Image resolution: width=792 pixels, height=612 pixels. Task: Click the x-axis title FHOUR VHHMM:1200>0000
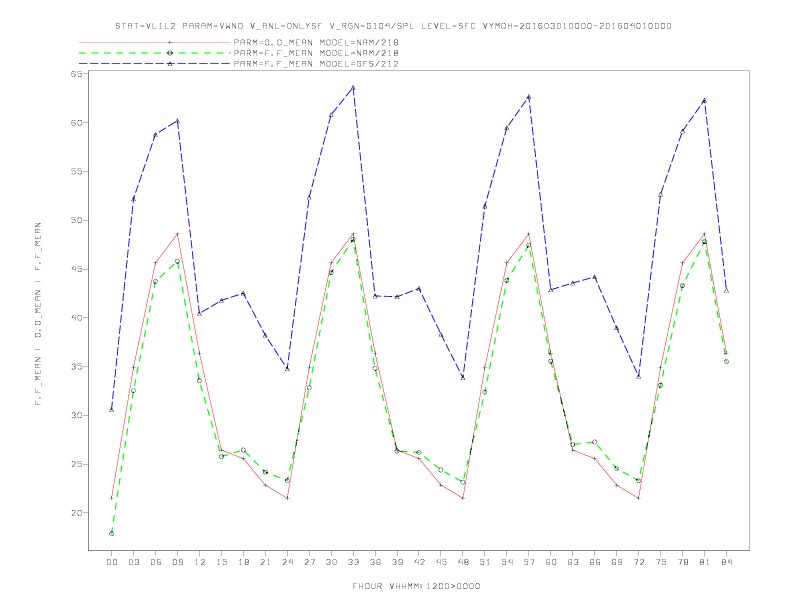tap(416, 586)
